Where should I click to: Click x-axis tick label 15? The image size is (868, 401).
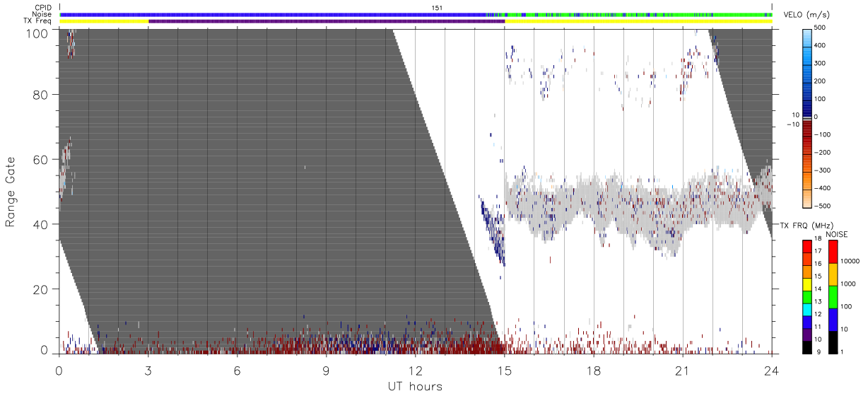tap(504, 371)
